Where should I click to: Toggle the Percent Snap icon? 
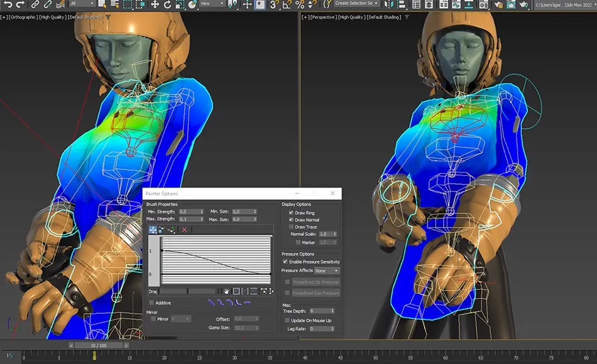point(300,4)
